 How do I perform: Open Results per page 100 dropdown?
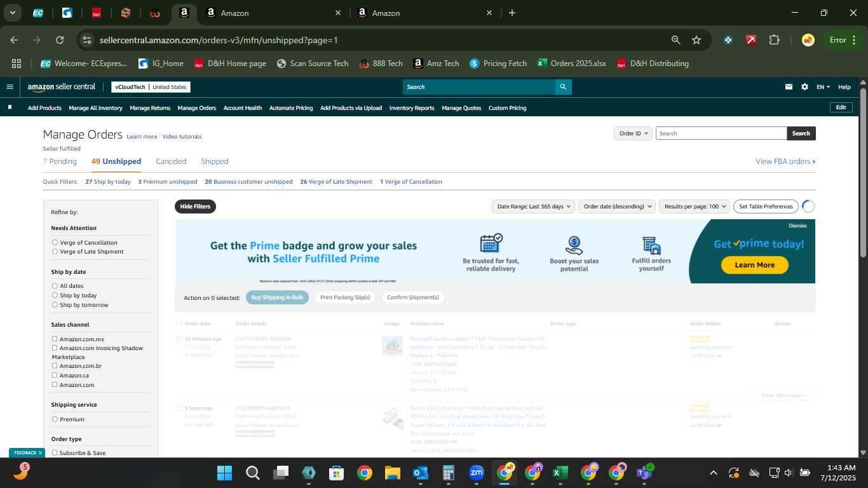pos(695,207)
